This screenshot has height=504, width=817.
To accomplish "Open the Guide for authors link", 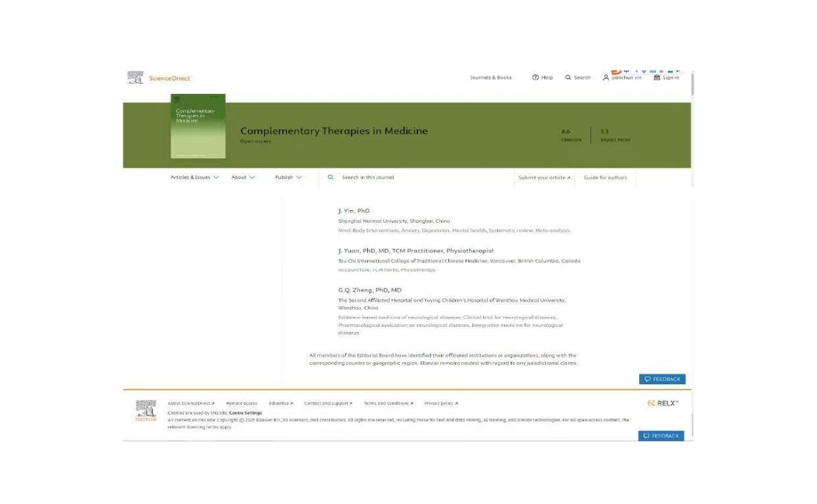I will coord(605,178).
